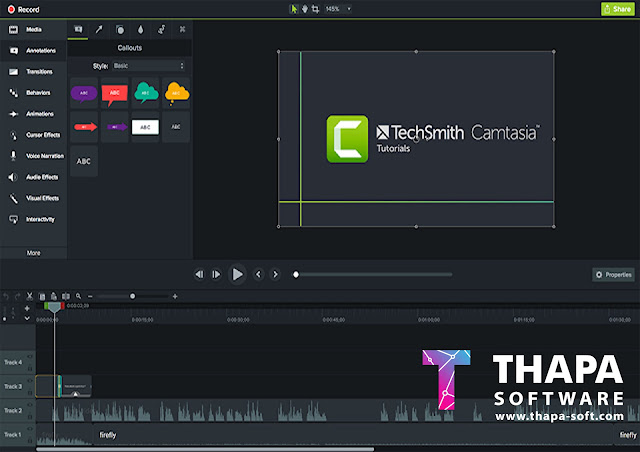The height and width of the screenshot is (452, 640).
Task: Zoom out the timeline with minus
Action: 90,296
